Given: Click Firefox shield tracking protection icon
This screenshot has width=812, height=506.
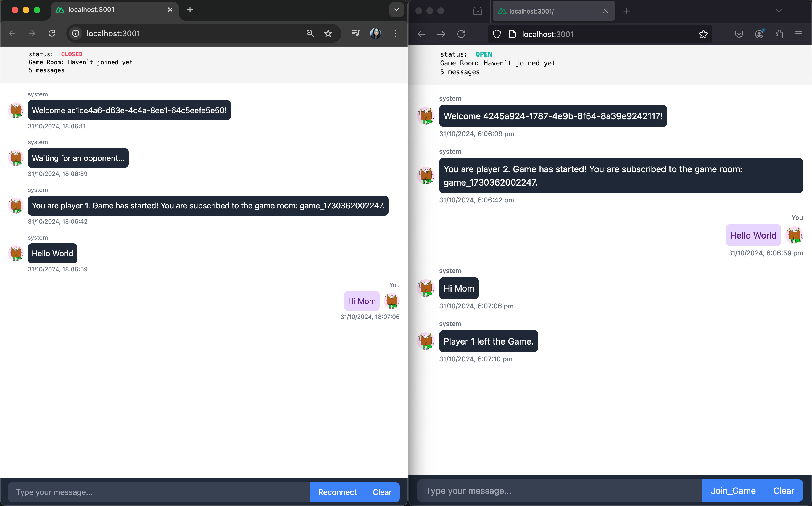Looking at the screenshot, I should tap(497, 34).
